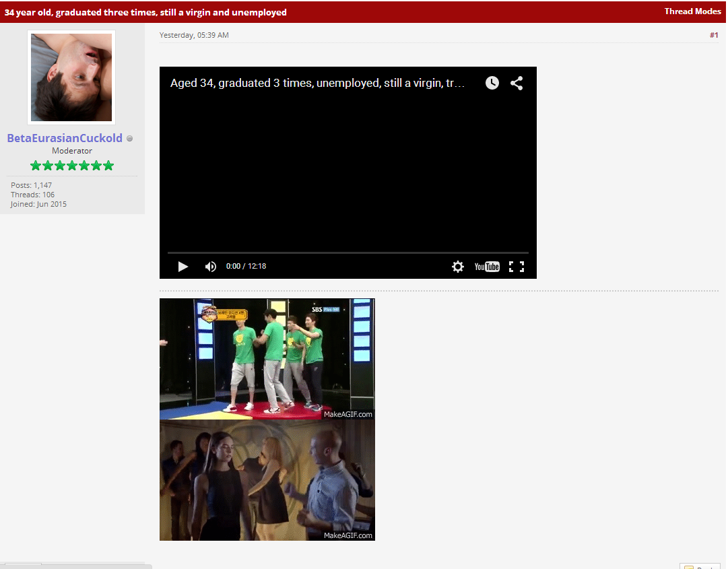Click the thread title in the red header
728x569 pixels.
click(x=145, y=12)
